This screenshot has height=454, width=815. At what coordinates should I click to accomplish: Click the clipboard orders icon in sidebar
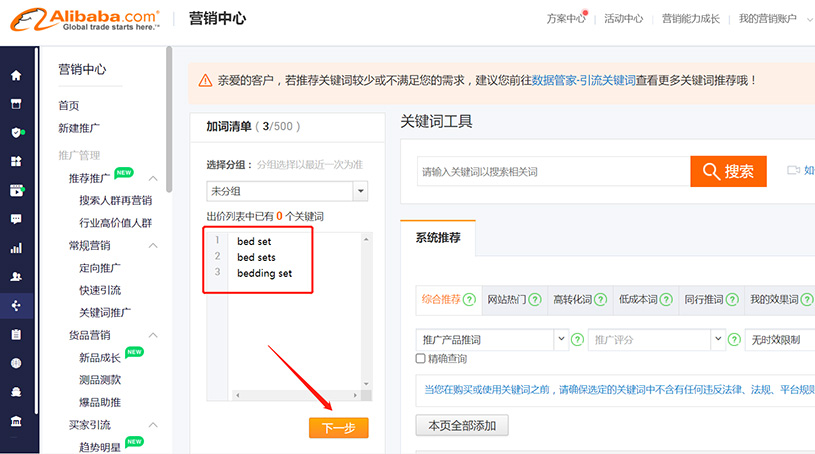click(16, 334)
